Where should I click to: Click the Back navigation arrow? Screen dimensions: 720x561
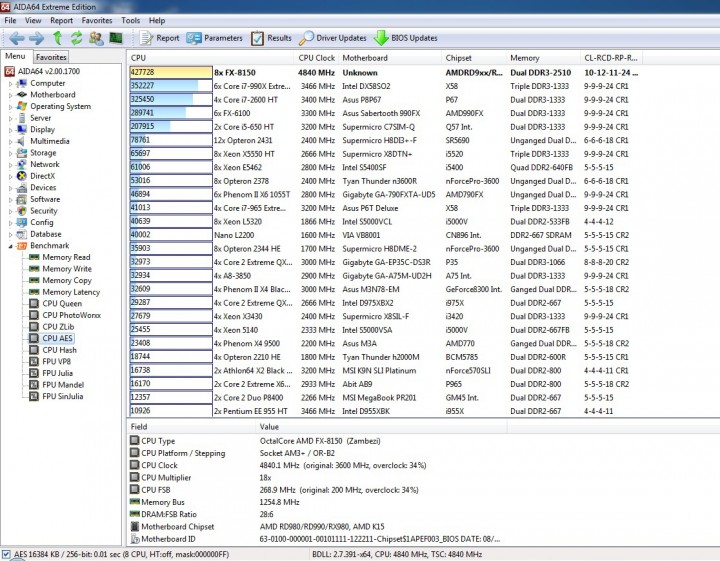coord(17,38)
